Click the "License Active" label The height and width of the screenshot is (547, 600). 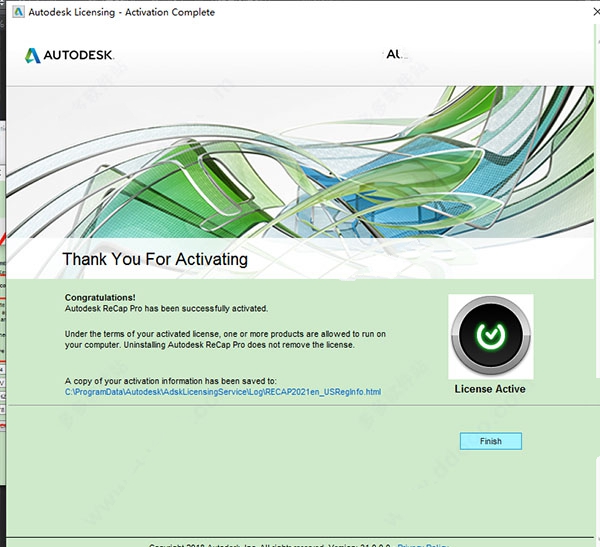click(x=490, y=389)
